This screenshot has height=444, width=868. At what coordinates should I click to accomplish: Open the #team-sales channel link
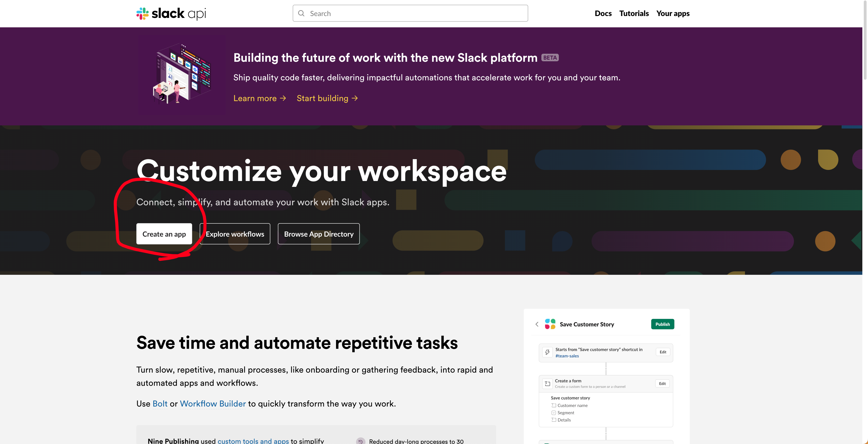click(567, 356)
